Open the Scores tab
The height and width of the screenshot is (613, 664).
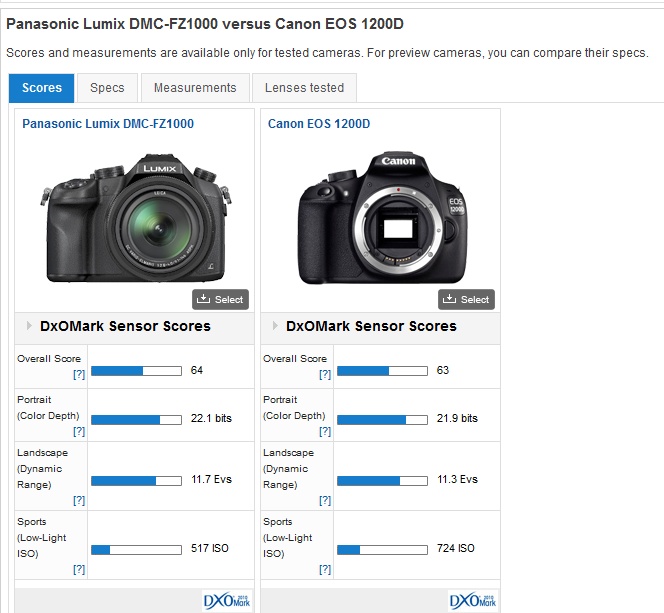42,88
